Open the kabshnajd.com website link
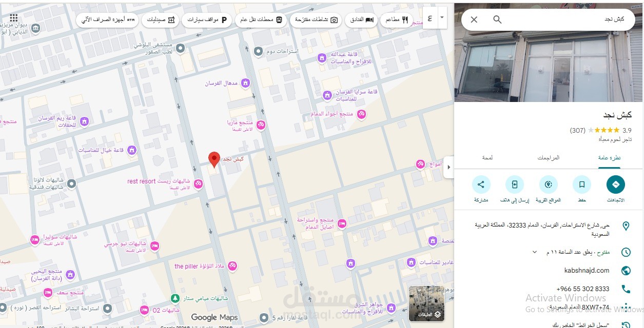The width and height of the screenshot is (644, 328). click(587, 270)
